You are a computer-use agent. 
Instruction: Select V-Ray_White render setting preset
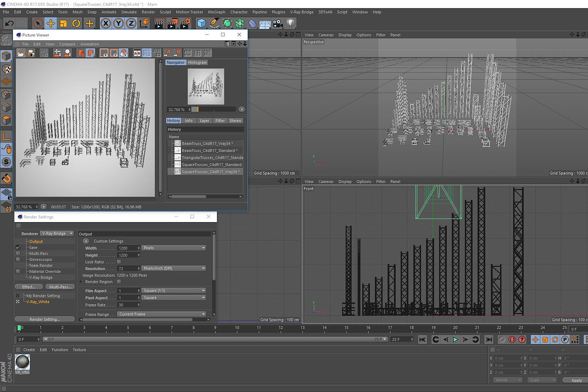[38, 302]
